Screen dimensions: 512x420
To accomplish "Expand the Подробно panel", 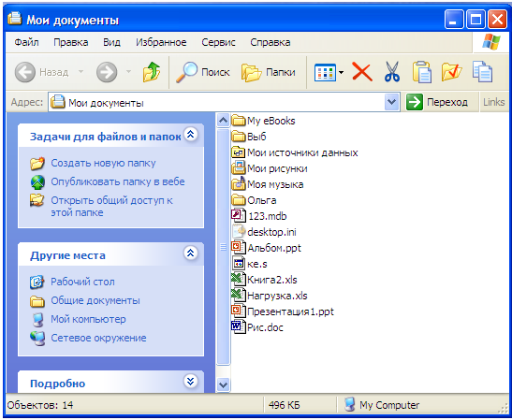I will coord(191,381).
